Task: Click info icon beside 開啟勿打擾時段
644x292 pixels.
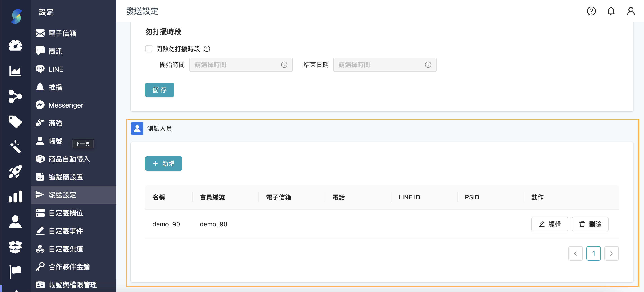Action: (207, 49)
